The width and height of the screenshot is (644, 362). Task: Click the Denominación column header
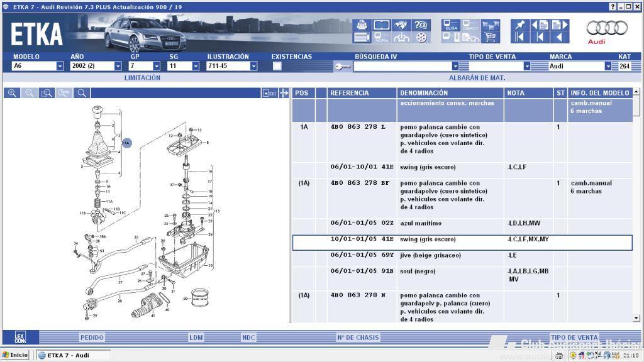(450, 93)
